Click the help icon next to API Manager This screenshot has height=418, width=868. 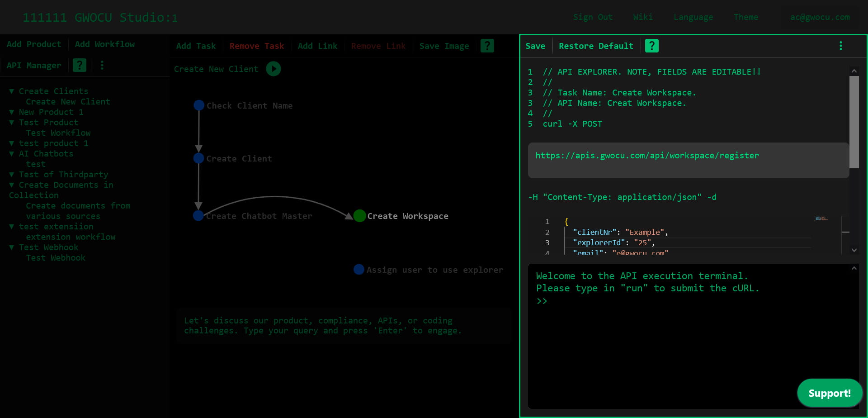(x=80, y=65)
